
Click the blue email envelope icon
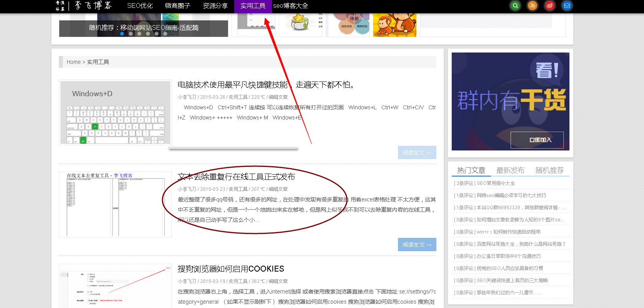pyautogui.click(x=567, y=6)
